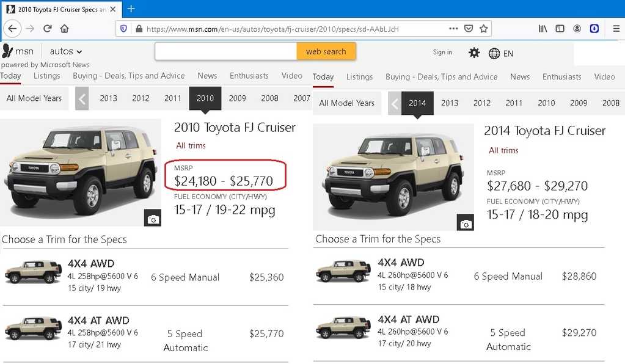625x364 pixels.
Task: Click the msn butterfly logo
Action: tap(8, 51)
